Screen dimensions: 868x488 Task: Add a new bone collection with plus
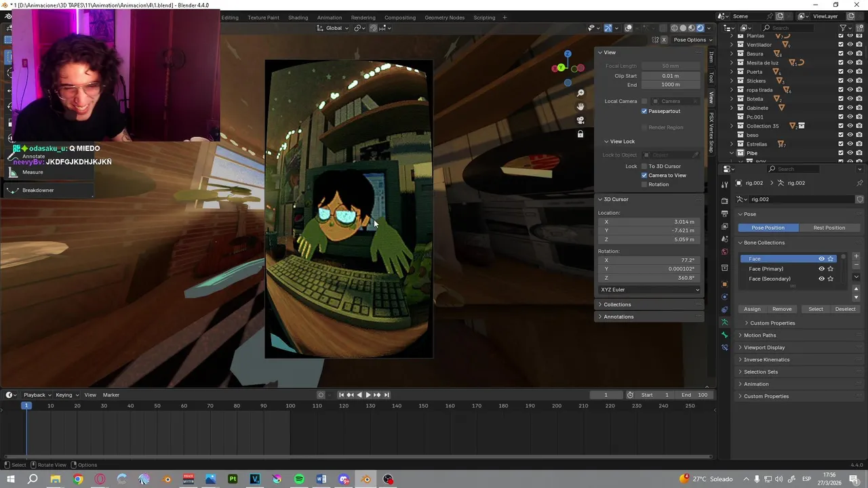click(856, 256)
